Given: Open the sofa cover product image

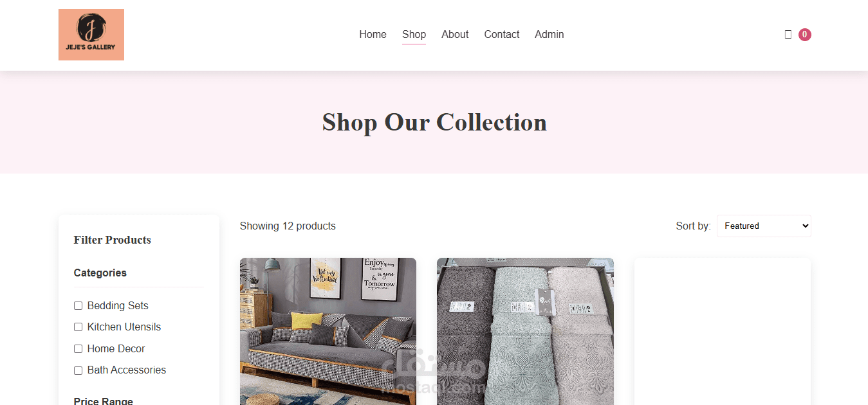Looking at the screenshot, I should click(328, 331).
